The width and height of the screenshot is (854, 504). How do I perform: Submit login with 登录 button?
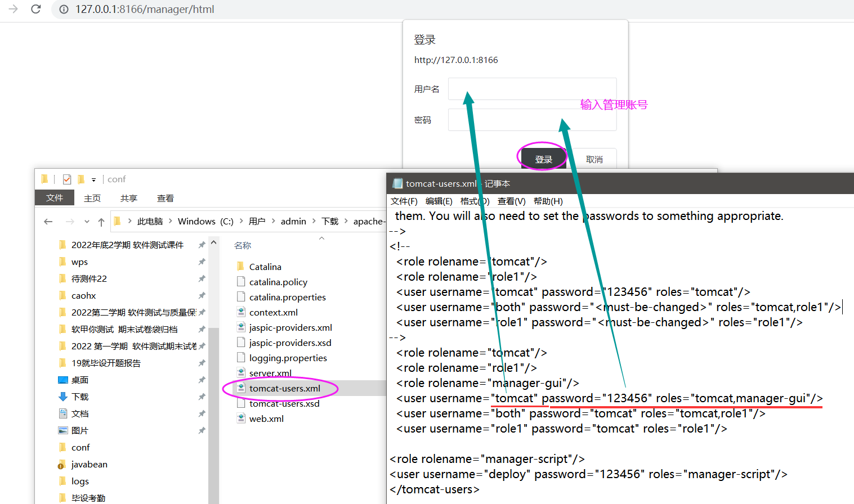(543, 159)
